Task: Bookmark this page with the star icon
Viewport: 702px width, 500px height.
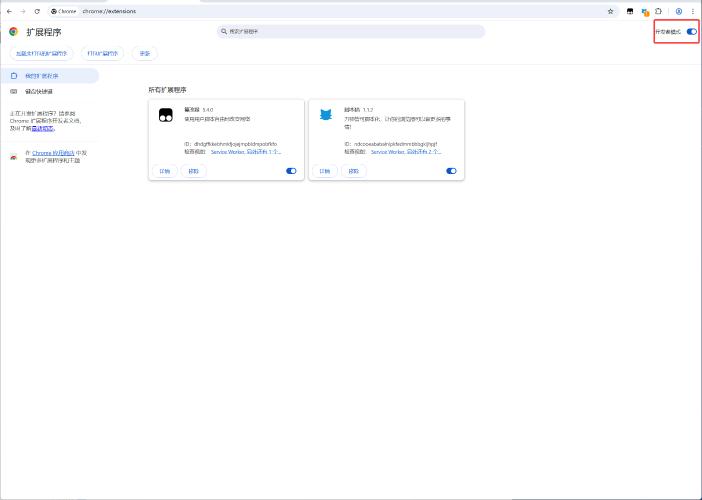Action: tap(610, 11)
